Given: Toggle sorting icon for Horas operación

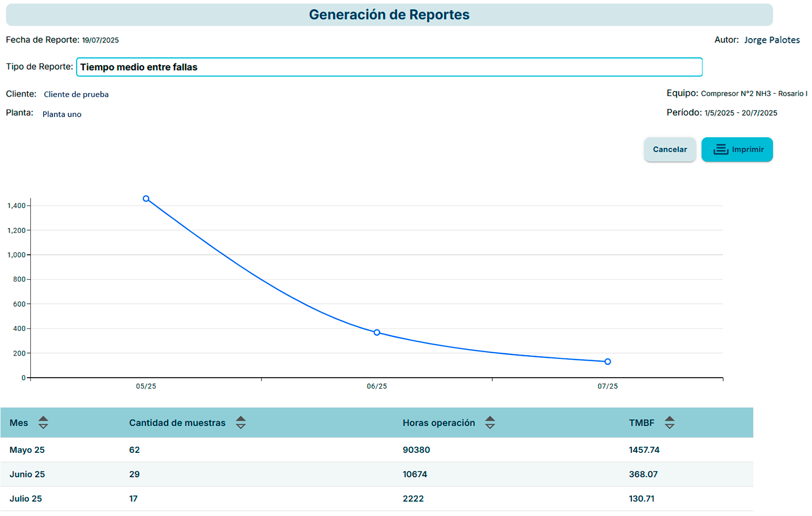Looking at the screenshot, I should (x=490, y=422).
